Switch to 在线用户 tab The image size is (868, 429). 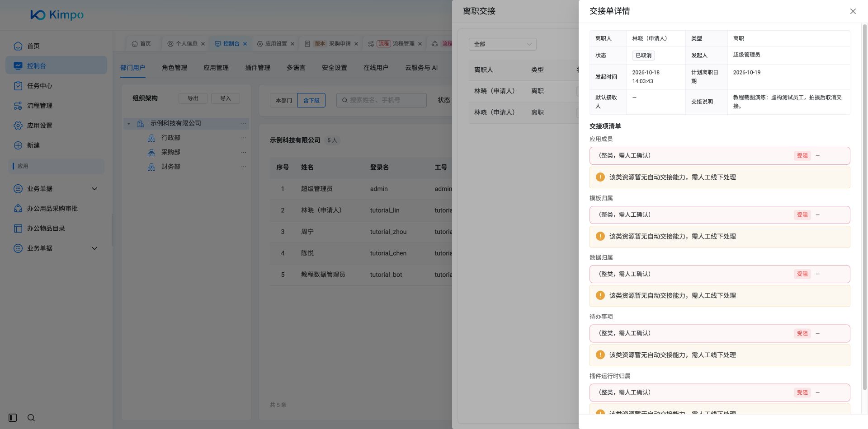point(376,68)
